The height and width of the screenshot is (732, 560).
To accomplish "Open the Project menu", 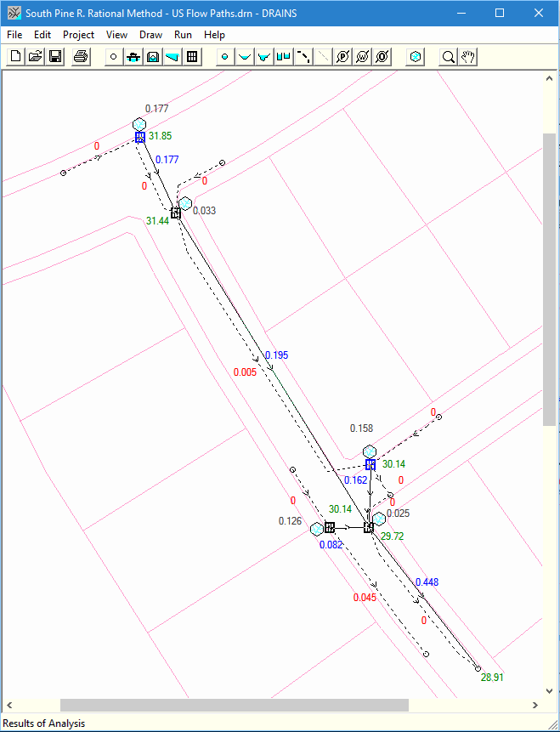I will tap(78, 35).
